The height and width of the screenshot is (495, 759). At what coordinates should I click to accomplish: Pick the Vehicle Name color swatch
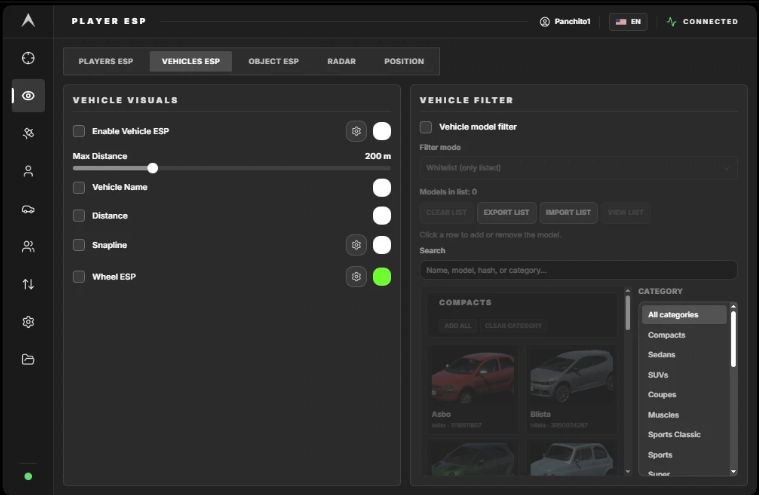point(382,188)
